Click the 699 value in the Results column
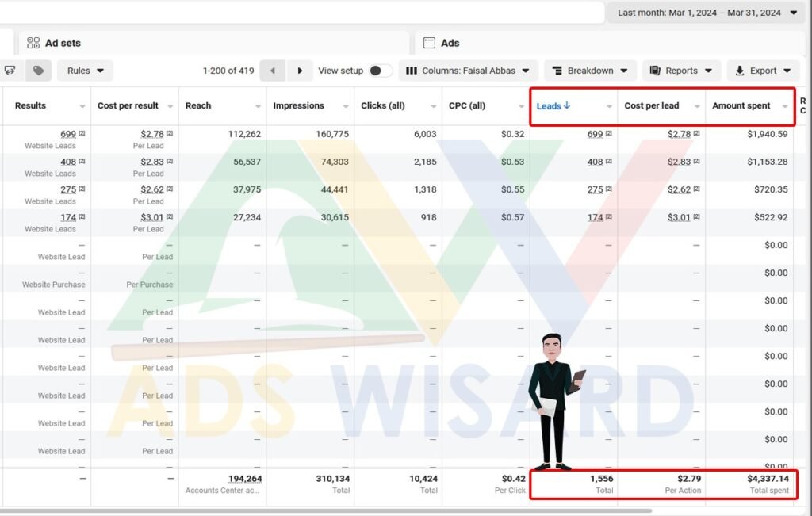This screenshot has height=516, width=812. pyautogui.click(x=68, y=134)
